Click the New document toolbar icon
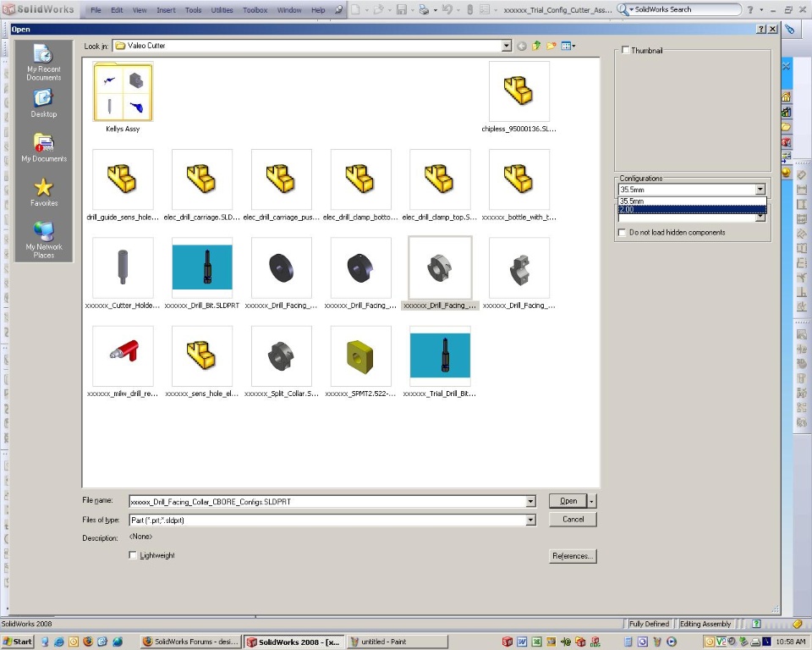Screen dimensions: 812x650 tap(356, 9)
